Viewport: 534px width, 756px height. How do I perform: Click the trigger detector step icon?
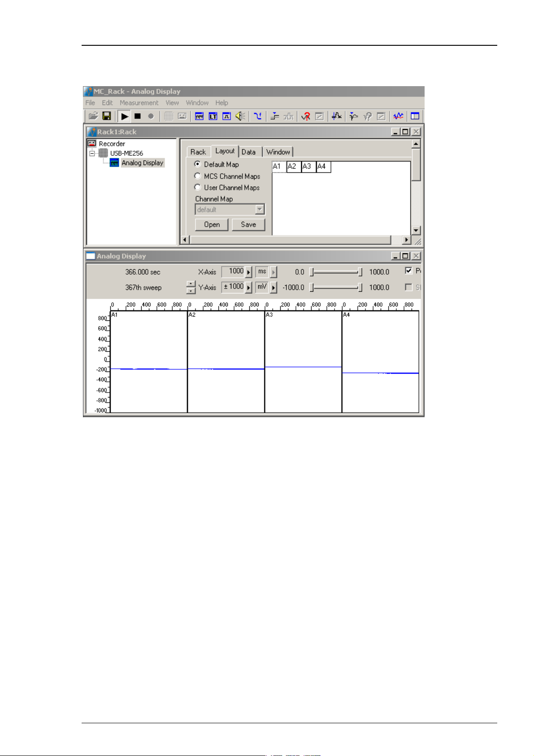coord(275,116)
